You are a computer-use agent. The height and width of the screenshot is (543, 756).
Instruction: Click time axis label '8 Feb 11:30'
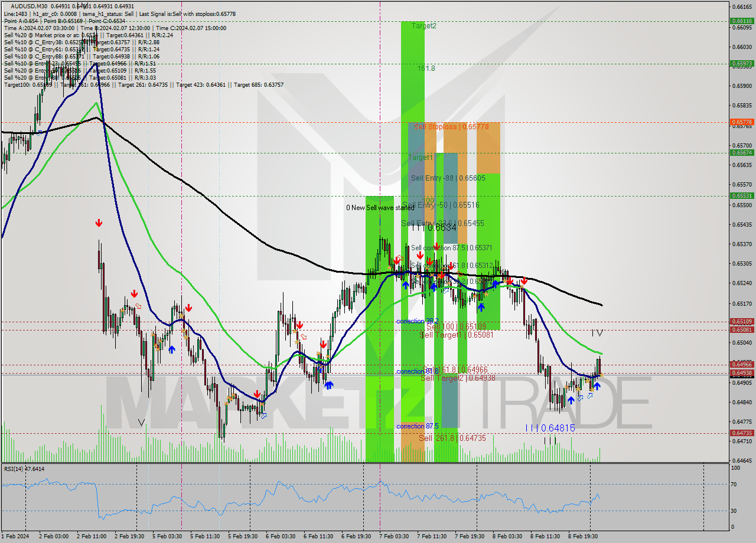(545, 537)
